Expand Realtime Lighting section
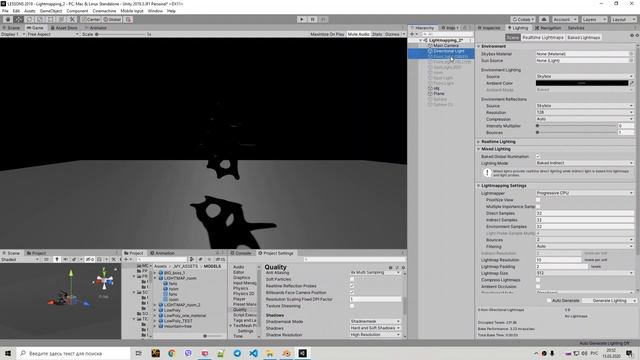Image resolution: width=640 pixels, height=360 pixels. pyautogui.click(x=479, y=142)
